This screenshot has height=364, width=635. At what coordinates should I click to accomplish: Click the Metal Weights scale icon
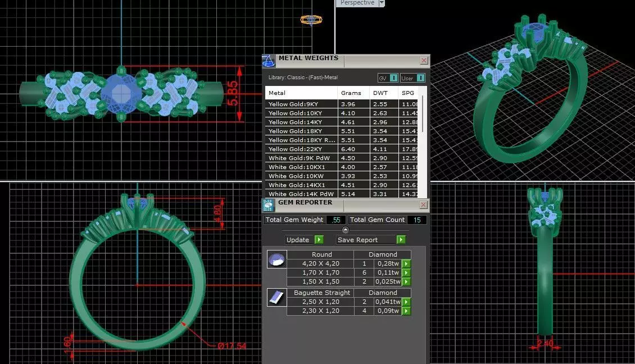pyautogui.click(x=268, y=61)
